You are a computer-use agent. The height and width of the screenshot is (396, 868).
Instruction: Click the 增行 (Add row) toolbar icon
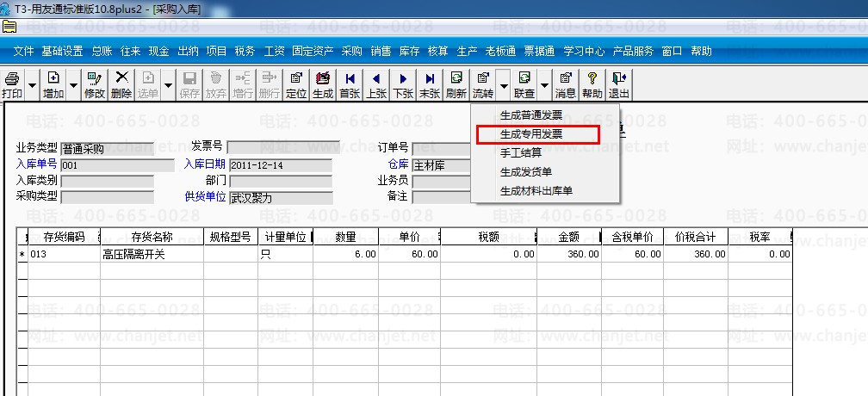point(243,85)
